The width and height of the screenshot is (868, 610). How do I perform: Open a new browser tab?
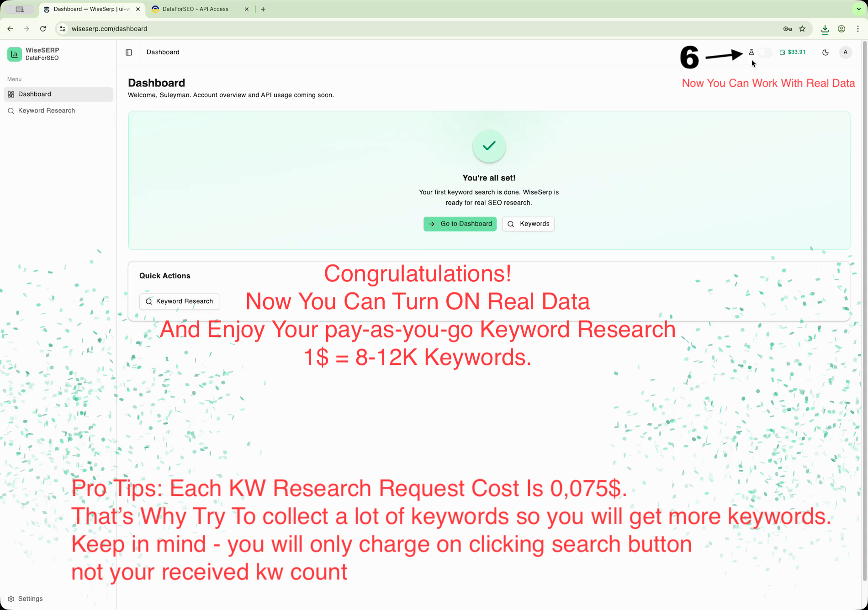(x=263, y=9)
